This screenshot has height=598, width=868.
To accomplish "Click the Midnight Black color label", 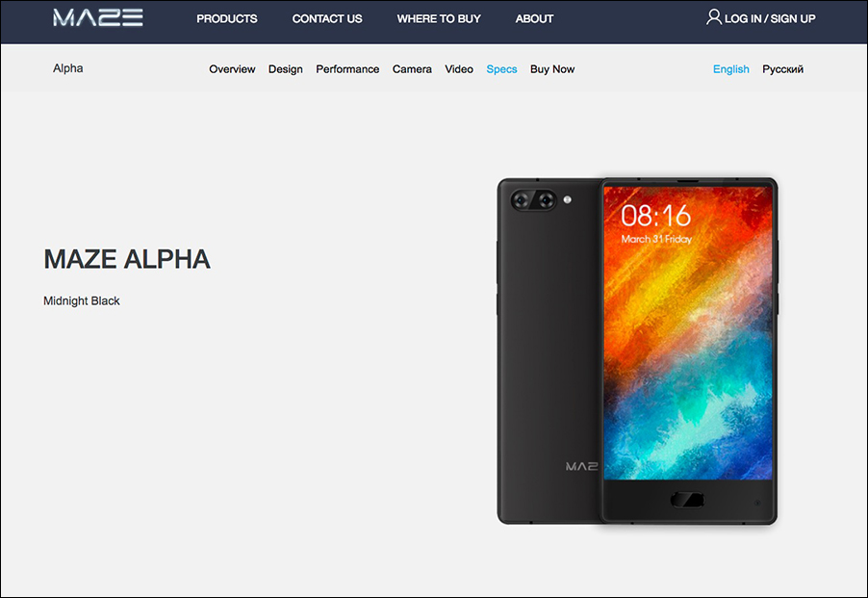I will (82, 300).
